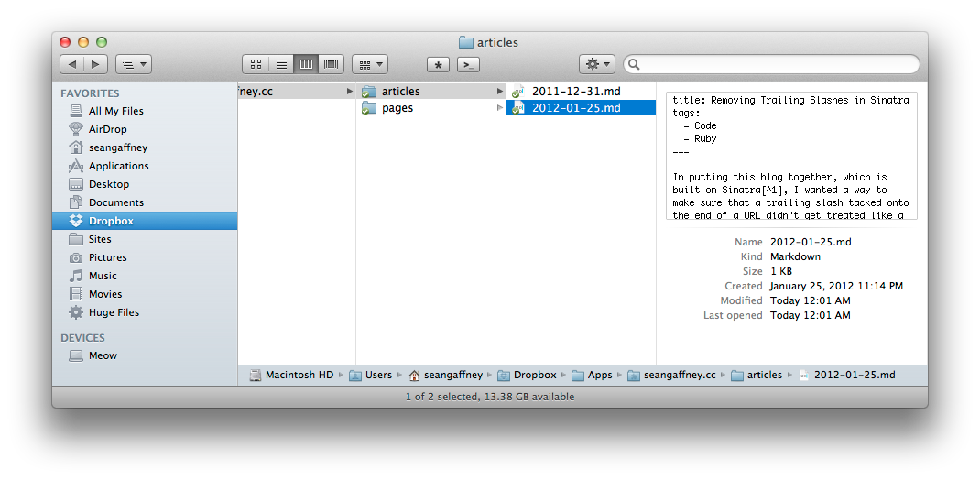Image resolution: width=980 pixels, height=480 pixels.
Task: Switch to Cover Flow view
Action: [x=332, y=64]
